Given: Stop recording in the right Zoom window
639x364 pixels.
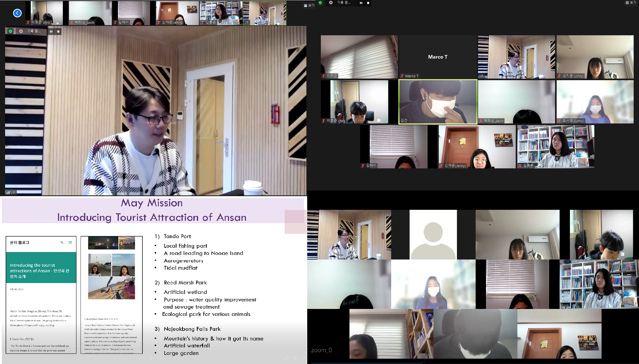Looking at the screenshot, I should click(368, 3).
